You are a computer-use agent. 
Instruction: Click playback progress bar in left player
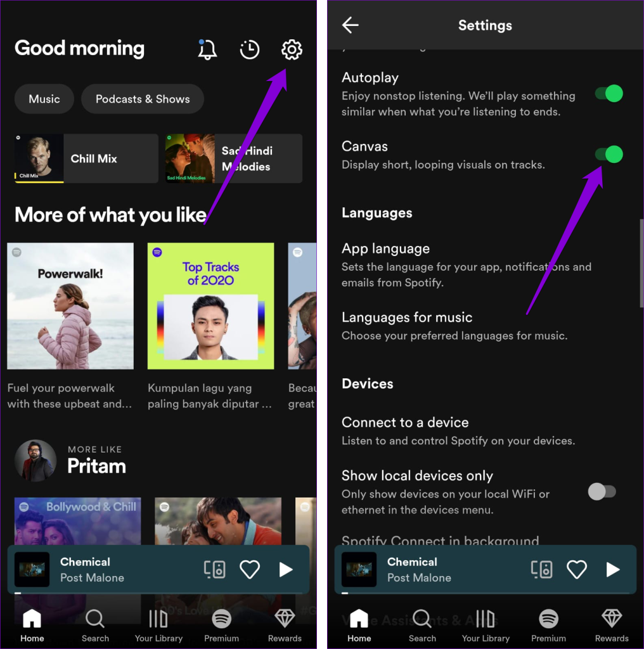(158, 593)
